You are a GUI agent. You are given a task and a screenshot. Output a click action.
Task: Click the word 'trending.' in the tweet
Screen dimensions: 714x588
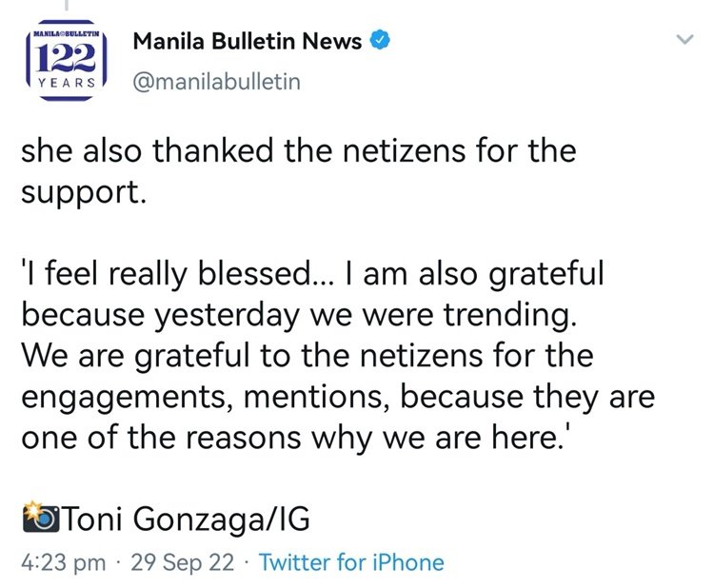click(x=510, y=316)
